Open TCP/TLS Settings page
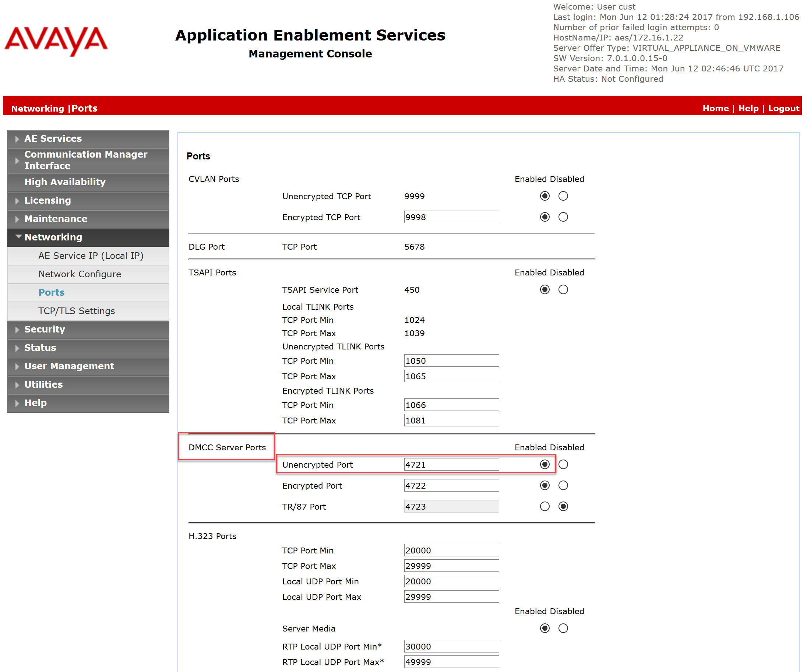The image size is (807, 672). [x=77, y=311]
